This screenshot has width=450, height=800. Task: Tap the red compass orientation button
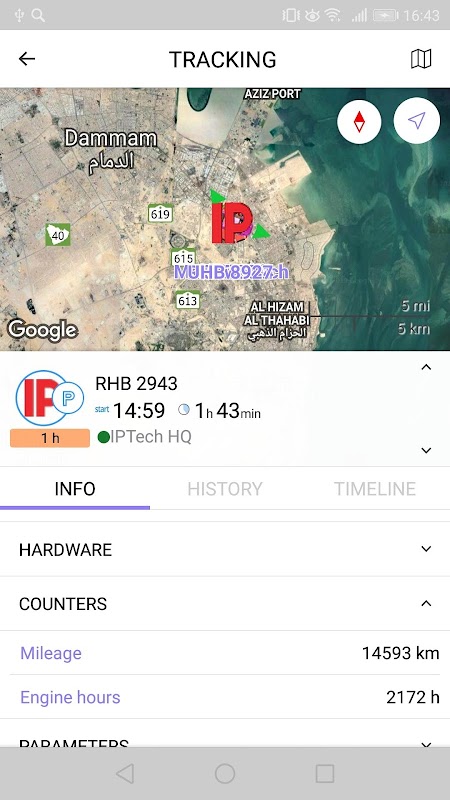pyautogui.click(x=359, y=121)
